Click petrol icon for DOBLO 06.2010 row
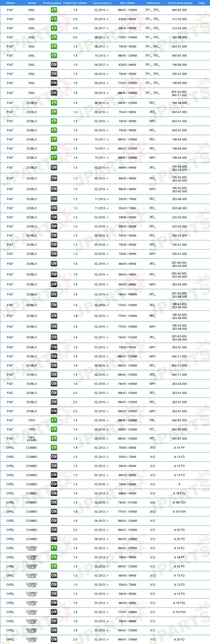Viewport: 210px width, 644px height. coord(54,103)
